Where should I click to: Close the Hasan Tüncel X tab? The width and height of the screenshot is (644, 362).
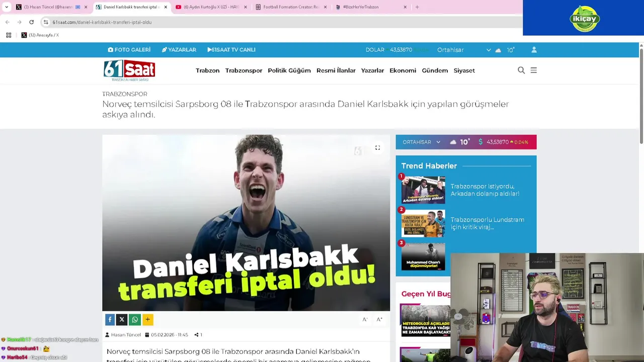[x=86, y=7]
